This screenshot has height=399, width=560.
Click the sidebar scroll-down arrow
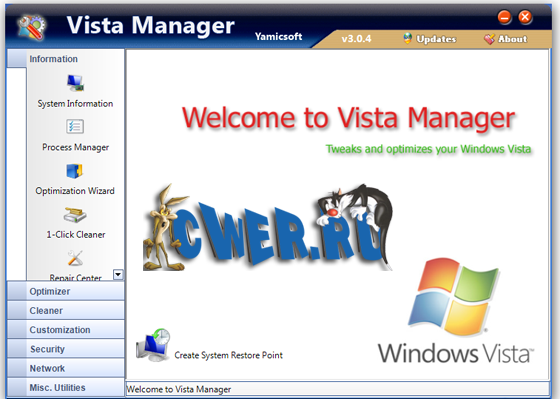118,274
